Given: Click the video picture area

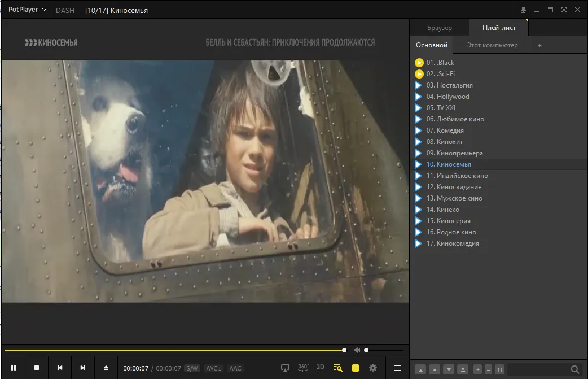Looking at the screenshot, I should [205, 181].
